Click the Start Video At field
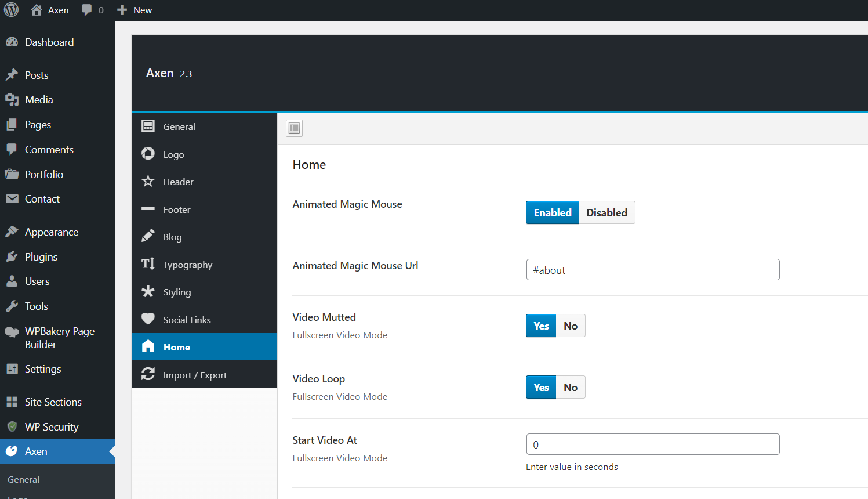This screenshot has width=868, height=499. (x=653, y=444)
